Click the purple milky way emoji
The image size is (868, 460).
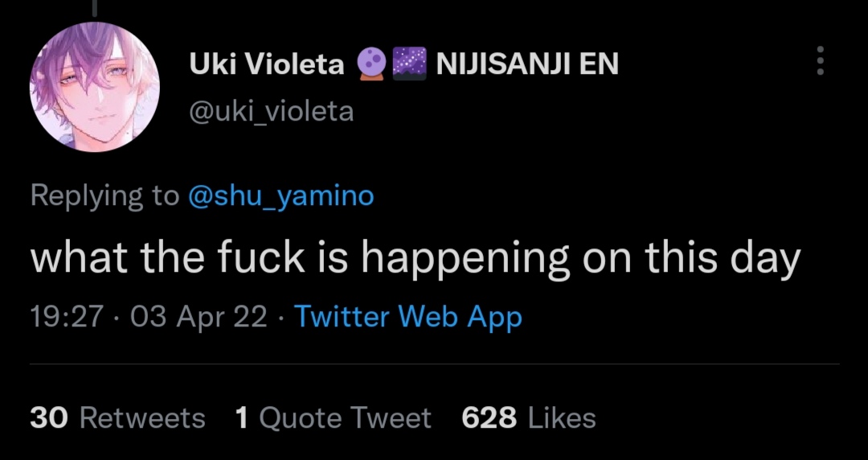point(408,64)
